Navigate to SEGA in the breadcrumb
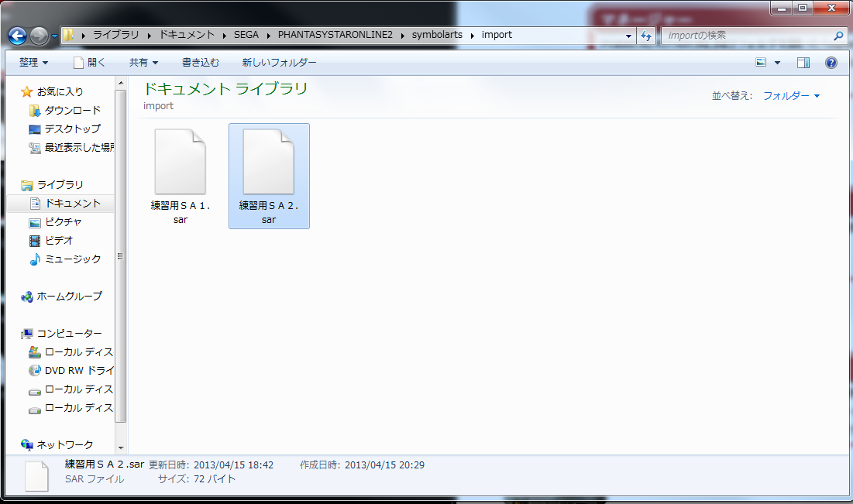 click(x=246, y=35)
